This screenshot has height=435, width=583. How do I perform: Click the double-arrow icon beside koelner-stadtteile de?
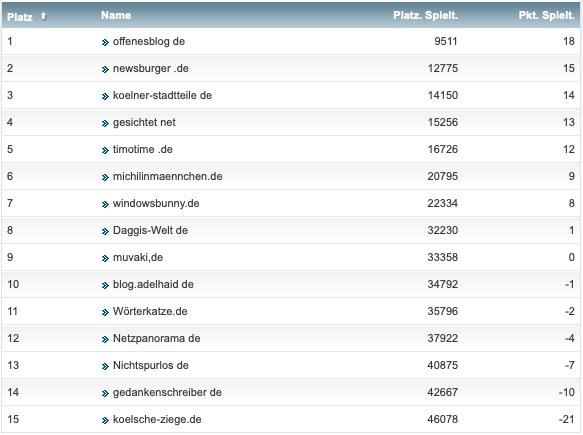click(x=105, y=97)
